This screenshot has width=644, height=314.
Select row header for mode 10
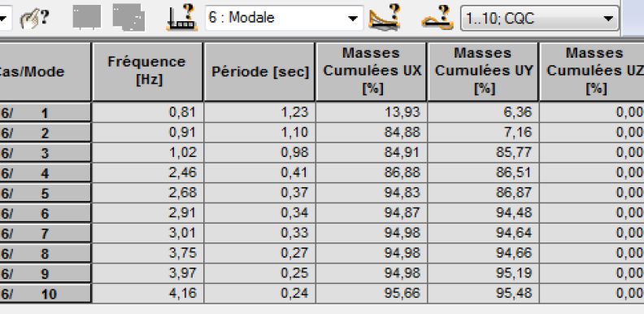coord(46,294)
